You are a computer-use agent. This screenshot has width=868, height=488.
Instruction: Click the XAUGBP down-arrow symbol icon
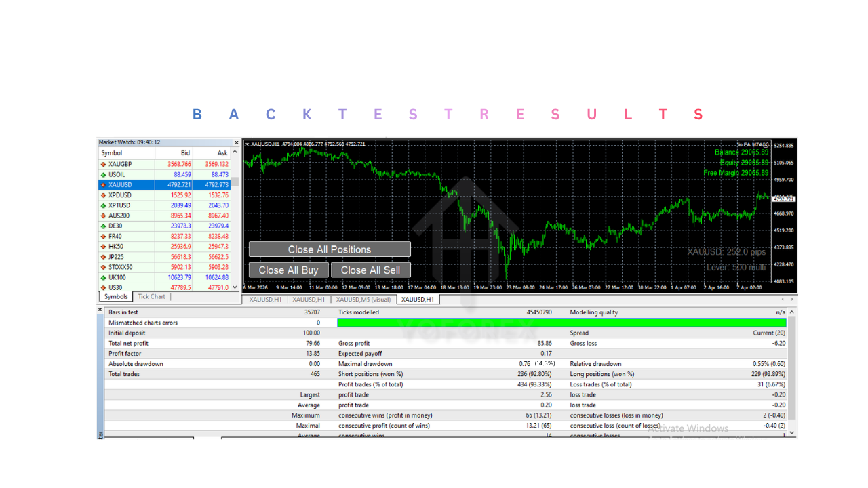pyautogui.click(x=104, y=164)
